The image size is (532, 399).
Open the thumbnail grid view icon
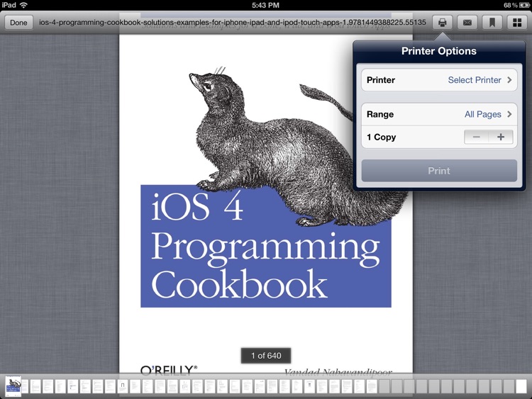coord(517,23)
